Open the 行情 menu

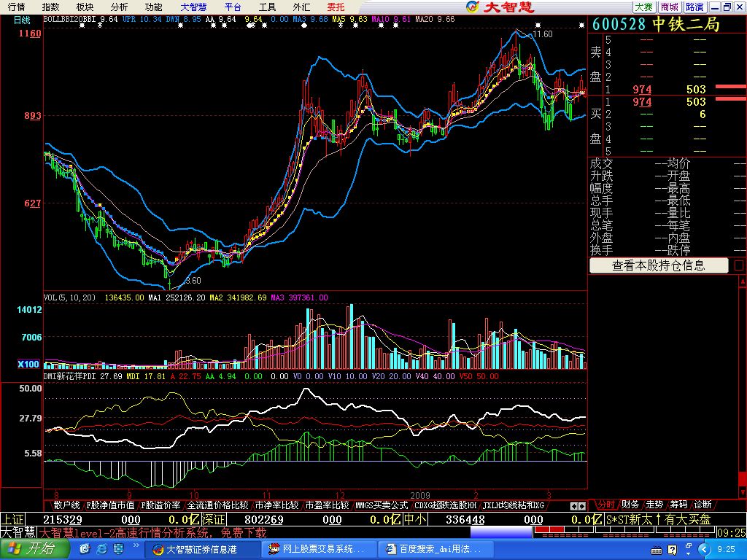coord(17,7)
